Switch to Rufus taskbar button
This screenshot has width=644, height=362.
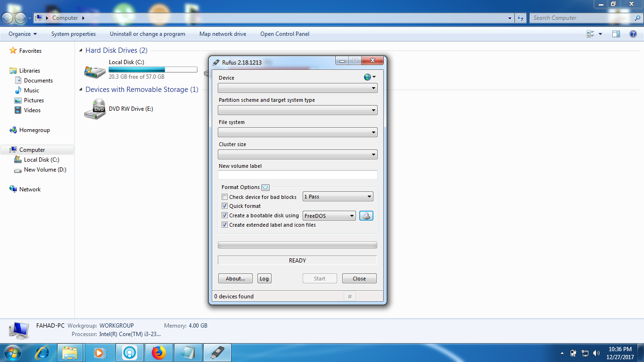217,353
